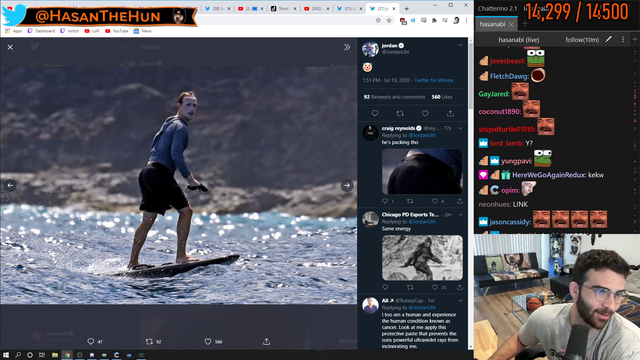The image size is (640, 360).
Task: Click @JordanUhl mention in craig reynolds' reply
Action: (422, 135)
